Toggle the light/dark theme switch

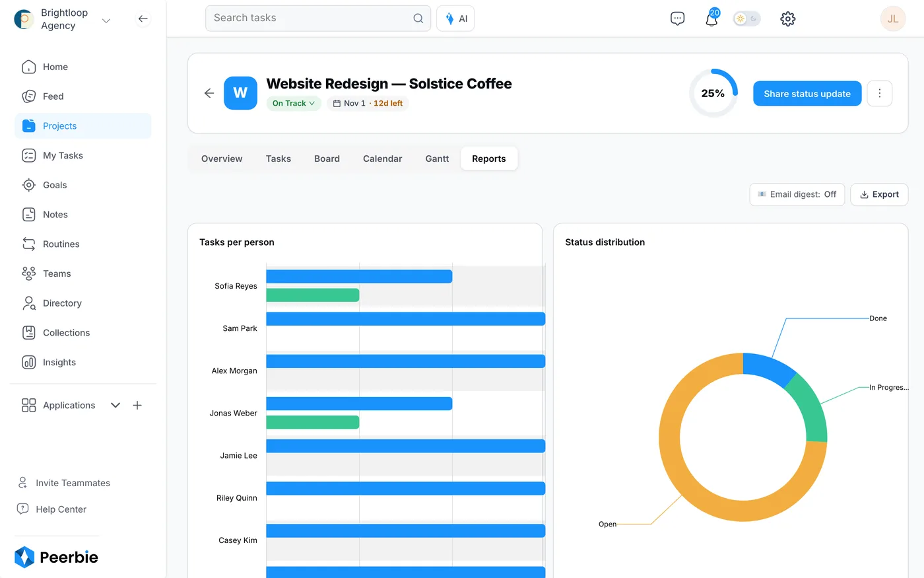tap(746, 18)
